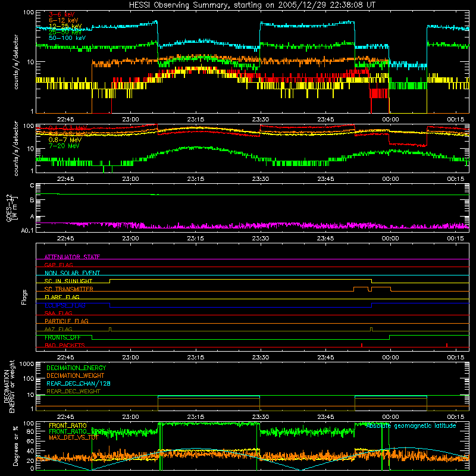The height and width of the screenshot is (476, 476).
Task: Select the BAD_PACKETS flag label
Action: pos(65,345)
